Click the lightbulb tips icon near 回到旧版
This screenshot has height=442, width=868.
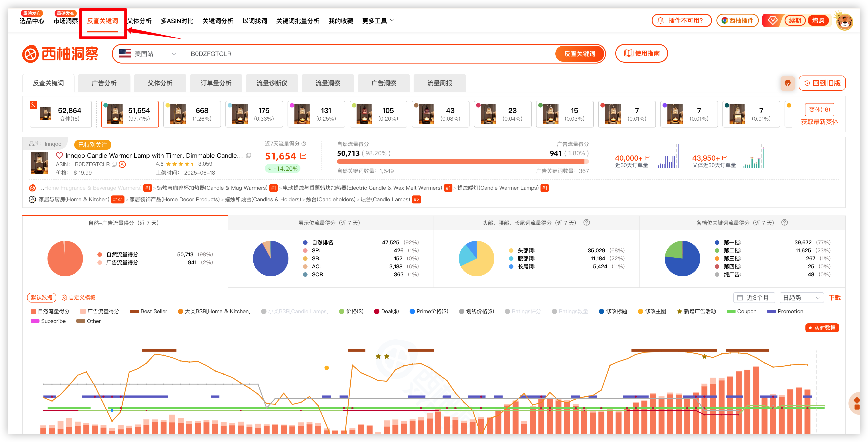click(787, 83)
